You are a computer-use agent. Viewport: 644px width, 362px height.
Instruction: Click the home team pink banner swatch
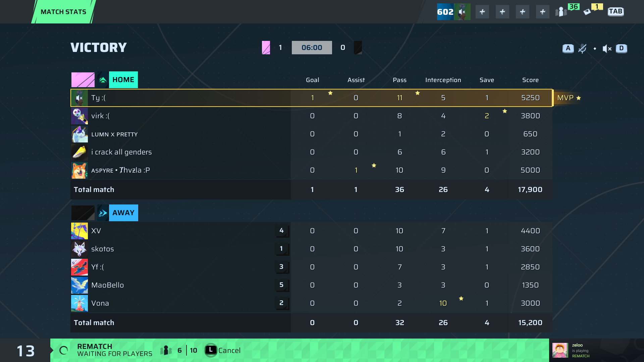point(83,80)
